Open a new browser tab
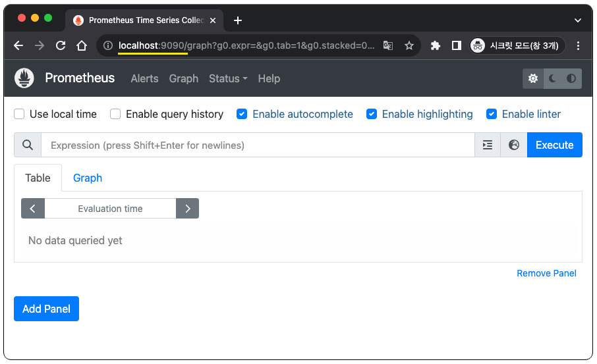Image resolution: width=597 pixels, height=364 pixels. (238, 20)
